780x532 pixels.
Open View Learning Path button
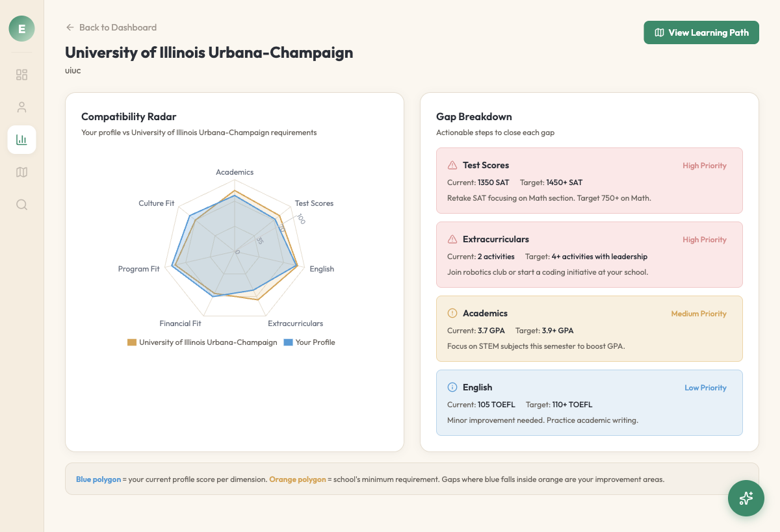701,32
